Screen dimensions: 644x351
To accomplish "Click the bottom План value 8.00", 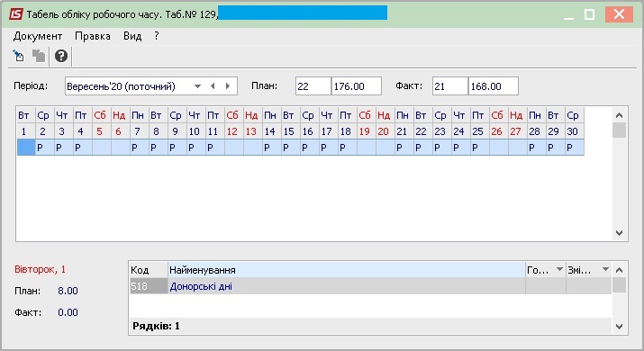I will tap(68, 291).
